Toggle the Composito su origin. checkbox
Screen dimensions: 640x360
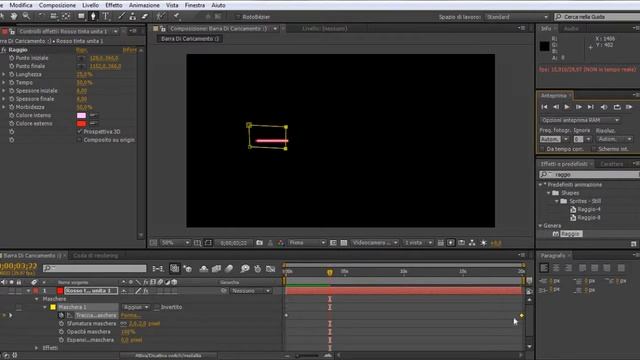tap(80, 140)
